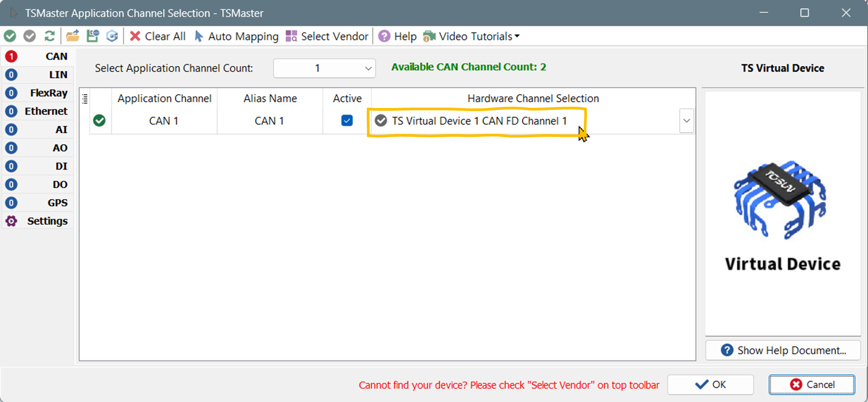Click Show Help Document button
This screenshot has width=868, height=402.
click(x=783, y=350)
